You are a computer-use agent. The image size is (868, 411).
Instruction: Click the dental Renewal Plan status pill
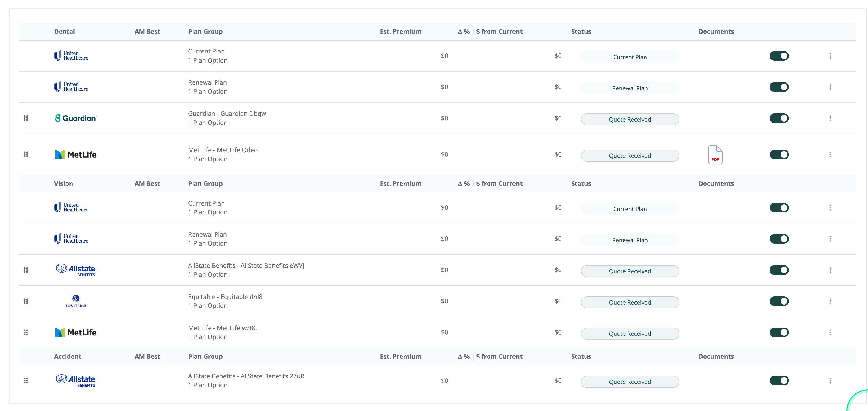coord(629,88)
